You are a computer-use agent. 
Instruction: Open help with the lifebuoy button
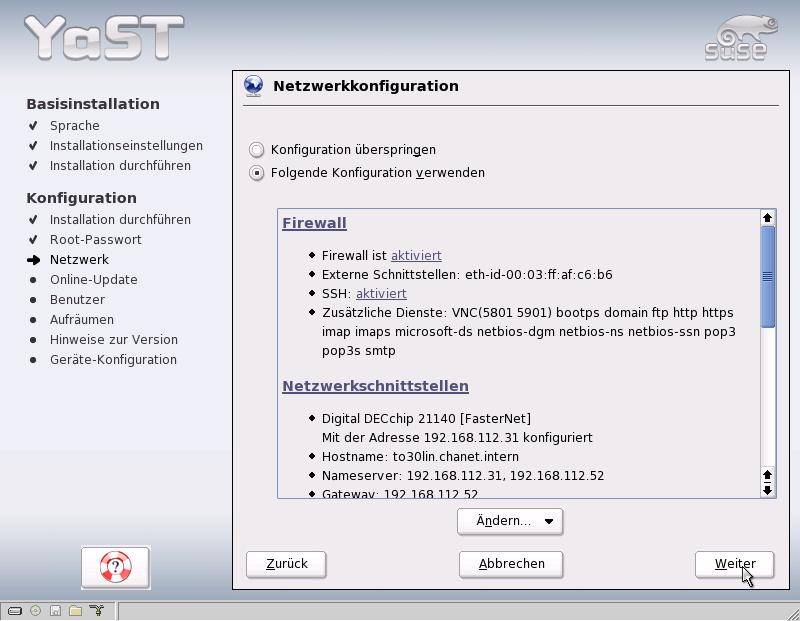(116, 567)
